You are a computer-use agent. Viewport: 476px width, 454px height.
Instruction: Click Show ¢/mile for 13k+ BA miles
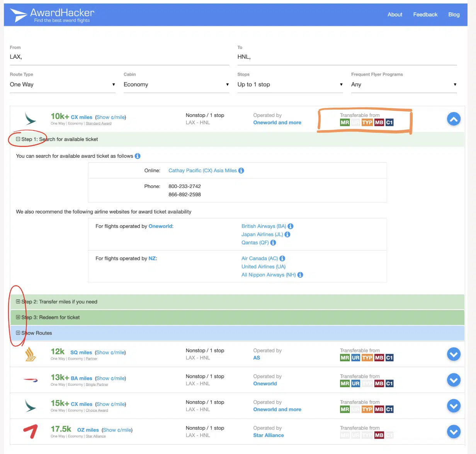[110, 378]
